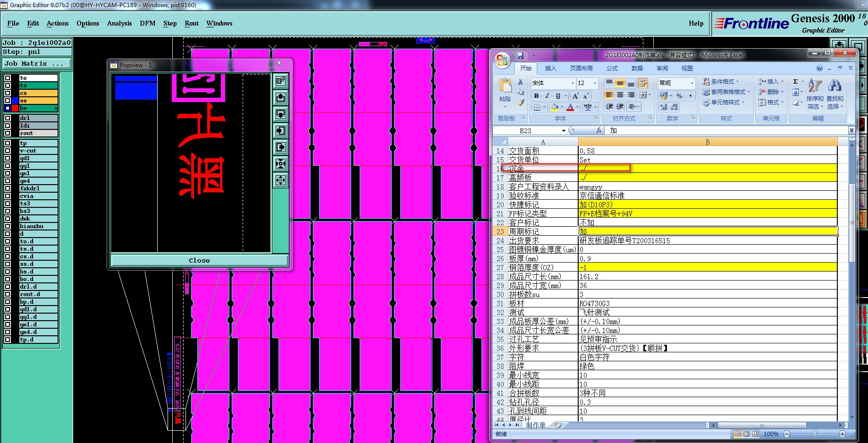The image size is (868, 443).
Task: Click the pan up icon in Popview
Action: (x=281, y=98)
